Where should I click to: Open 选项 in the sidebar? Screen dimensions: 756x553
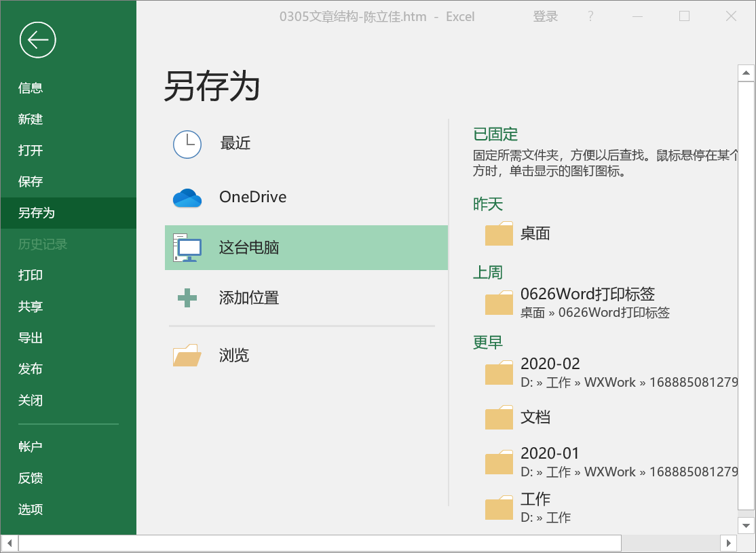tap(31, 509)
